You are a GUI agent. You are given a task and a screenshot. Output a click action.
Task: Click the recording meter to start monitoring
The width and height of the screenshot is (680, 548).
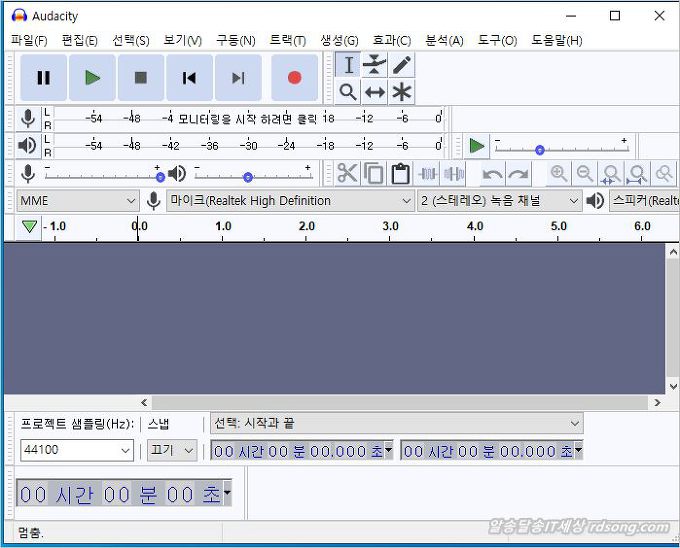[x=247, y=118]
